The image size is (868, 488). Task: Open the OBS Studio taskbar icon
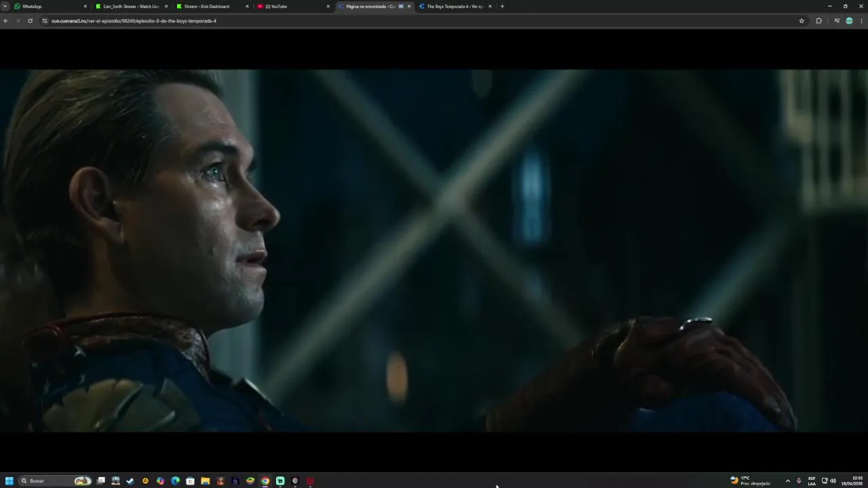(x=295, y=481)
